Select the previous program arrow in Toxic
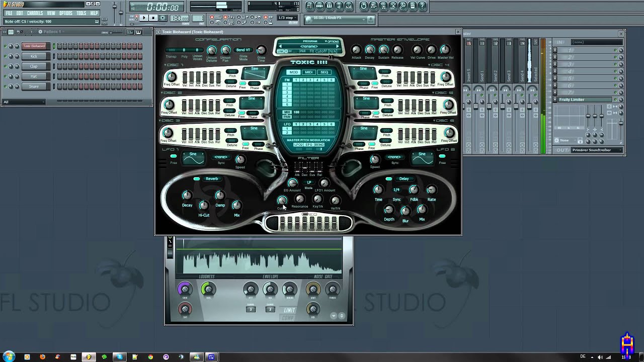The height and width of the screenshot is (362, 644). 280,46
